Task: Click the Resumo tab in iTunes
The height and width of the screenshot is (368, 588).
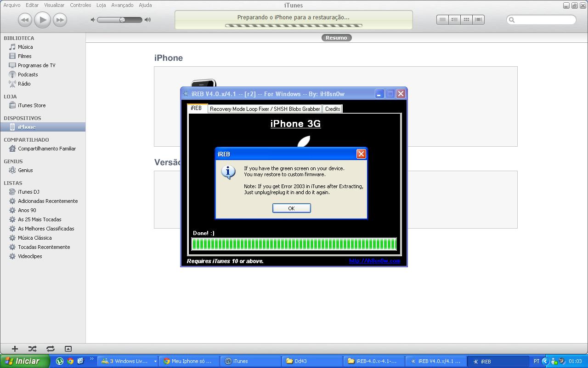Action: 336,38
